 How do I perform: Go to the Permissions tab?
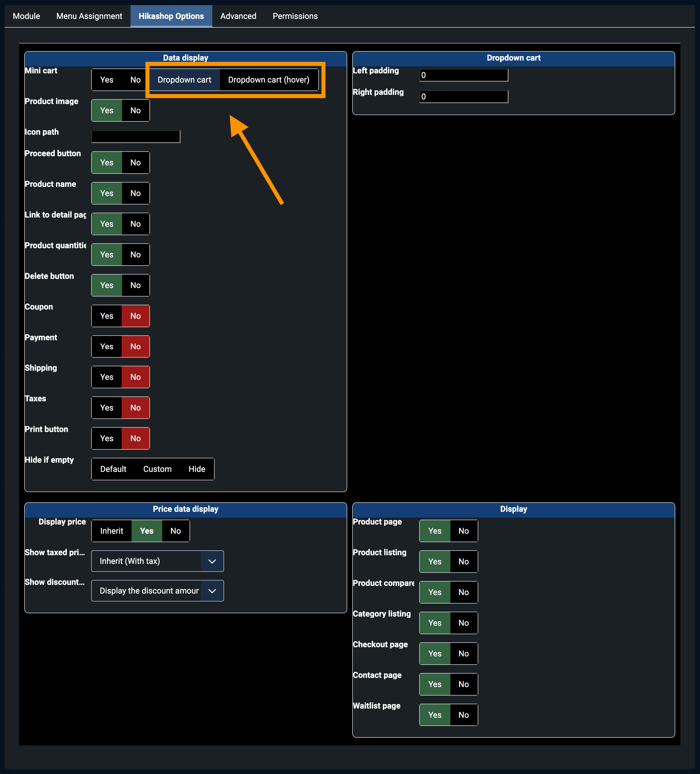click(295, 16)
